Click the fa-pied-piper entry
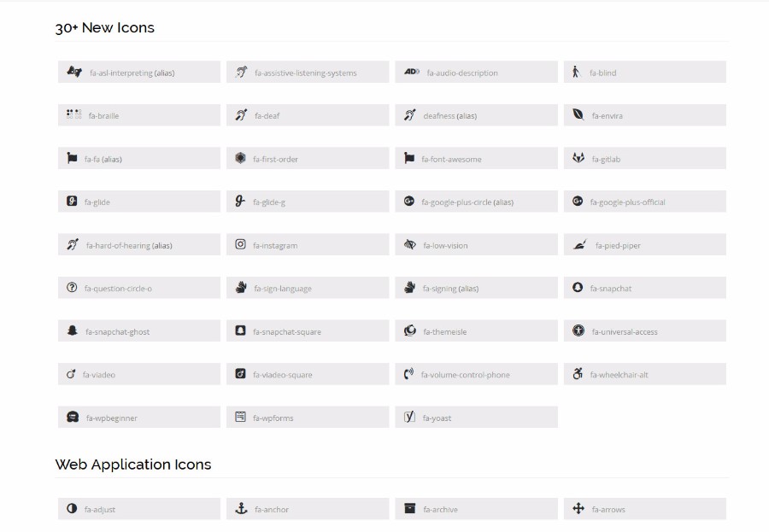Viewport: 769px width, 532px height. coord(645,244)
